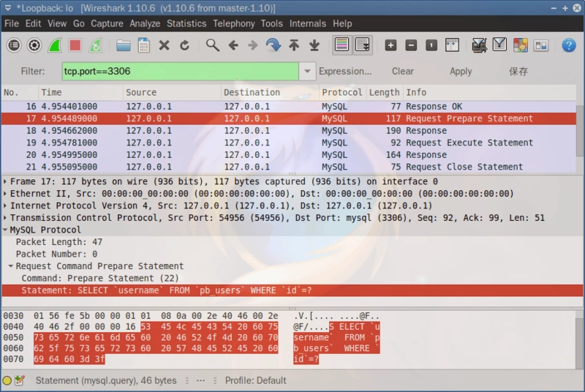Select the Packet Number: 0 field
585x392 pixels.
56,254
